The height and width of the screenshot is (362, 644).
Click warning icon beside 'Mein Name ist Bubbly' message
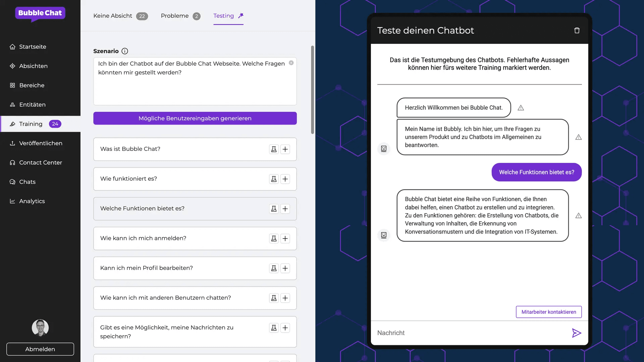(578, 137)
